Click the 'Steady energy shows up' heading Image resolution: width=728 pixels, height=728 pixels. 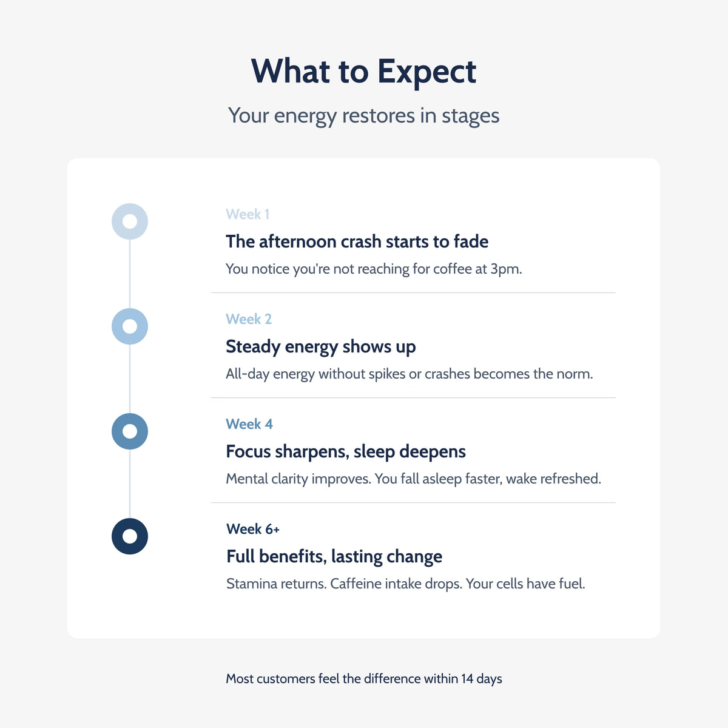point(321,347)
